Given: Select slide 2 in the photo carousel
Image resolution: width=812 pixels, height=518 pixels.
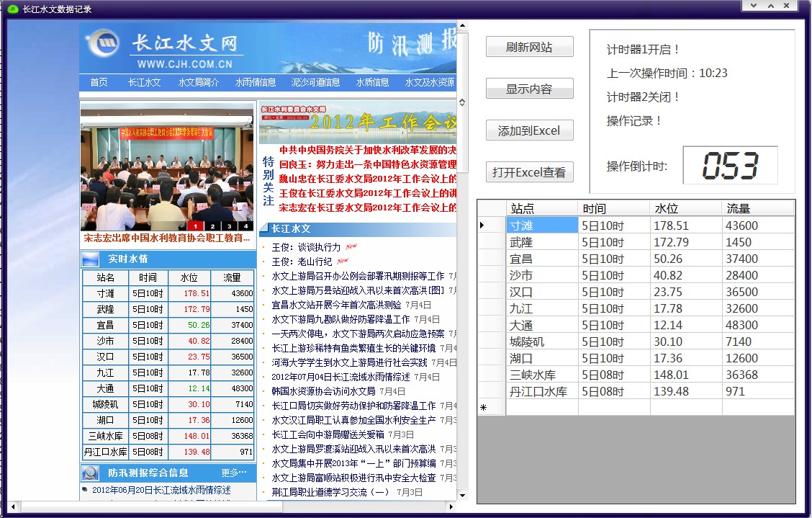Looking at the screenshot, I should point(212,225).
